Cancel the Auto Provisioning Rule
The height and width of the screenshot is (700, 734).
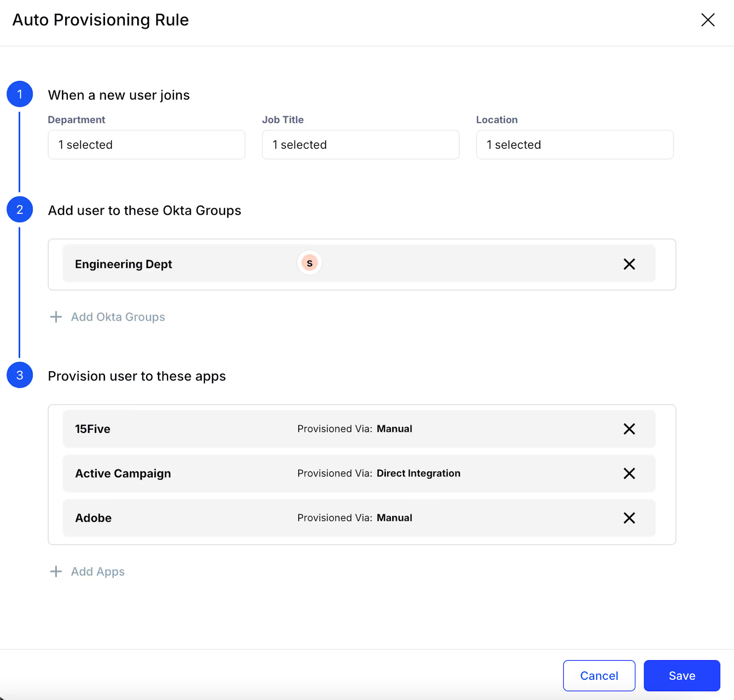point(599,675)
